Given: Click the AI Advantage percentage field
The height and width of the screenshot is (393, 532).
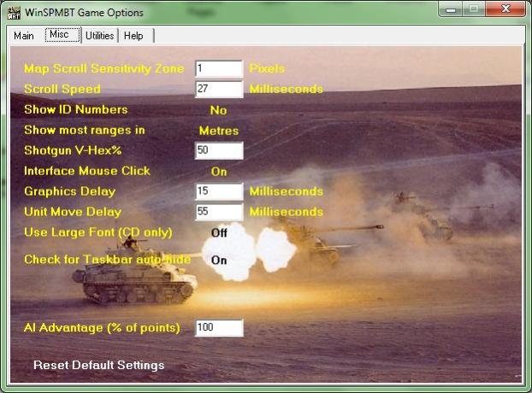Looking at the screenshot, I should (219, 328).
